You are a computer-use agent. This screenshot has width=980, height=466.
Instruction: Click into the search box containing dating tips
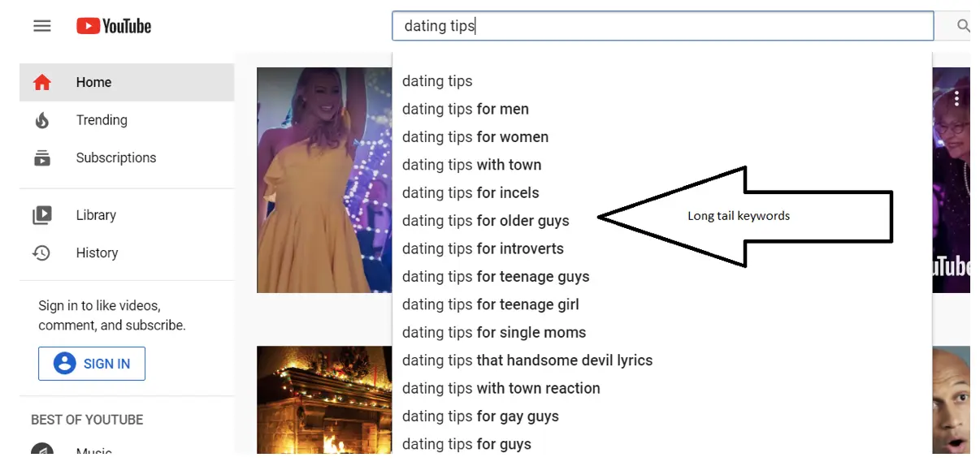663,26
